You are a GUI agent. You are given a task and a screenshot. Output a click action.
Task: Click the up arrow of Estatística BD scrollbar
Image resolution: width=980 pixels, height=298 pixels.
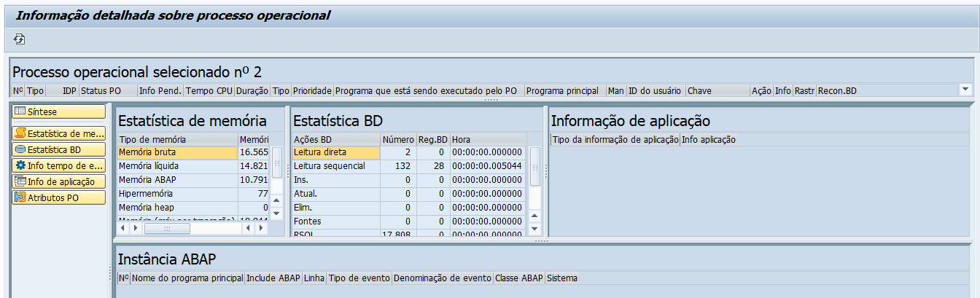click(534, 215)
